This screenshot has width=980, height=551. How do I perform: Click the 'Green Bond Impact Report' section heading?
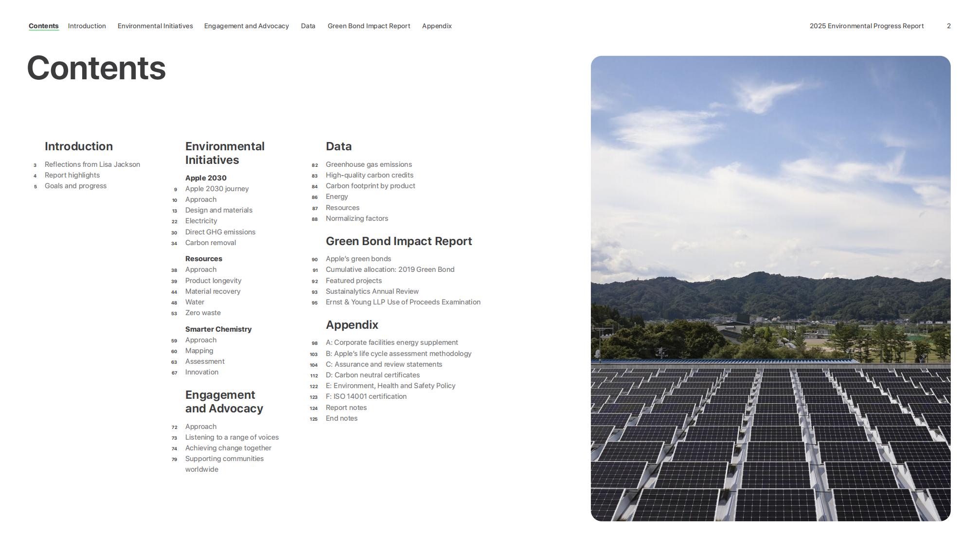coord(399,241)
